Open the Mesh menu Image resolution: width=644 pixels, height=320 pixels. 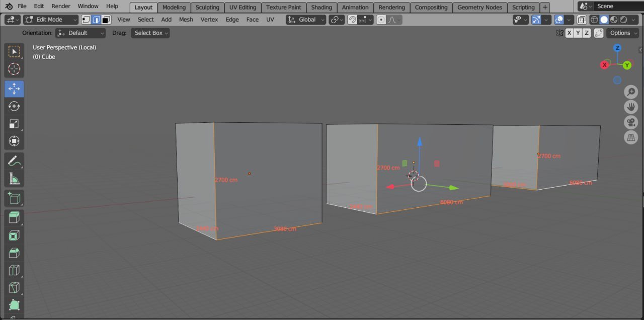click(x=186, y=20)
